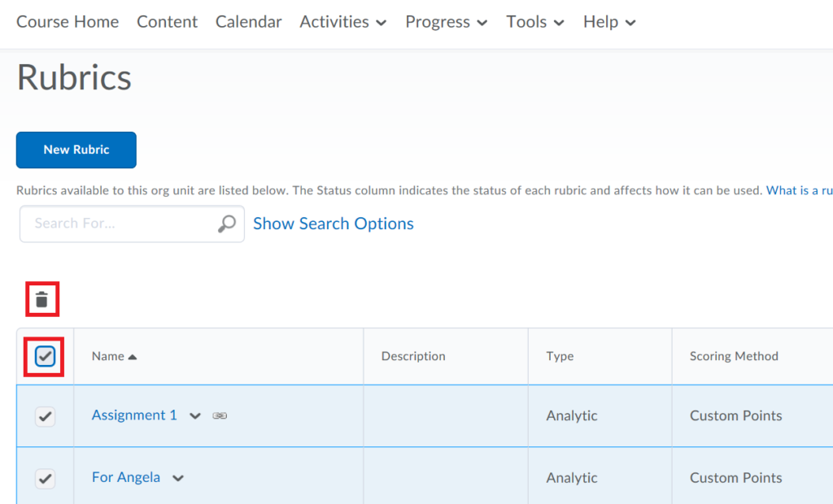833x504 pixels.
Task: Click the link icon beside Assignment 1
Action: coord(220,415)
